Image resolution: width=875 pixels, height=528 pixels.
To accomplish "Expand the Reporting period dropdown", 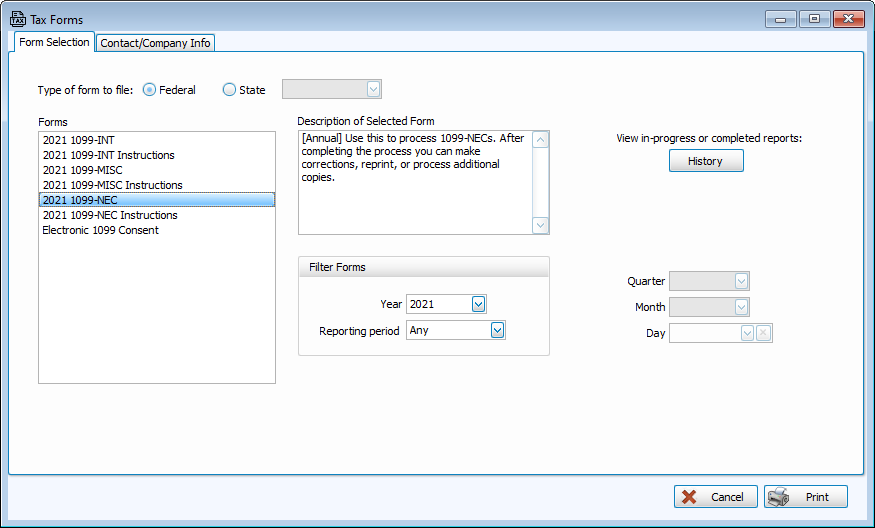I will click(497, 330).
